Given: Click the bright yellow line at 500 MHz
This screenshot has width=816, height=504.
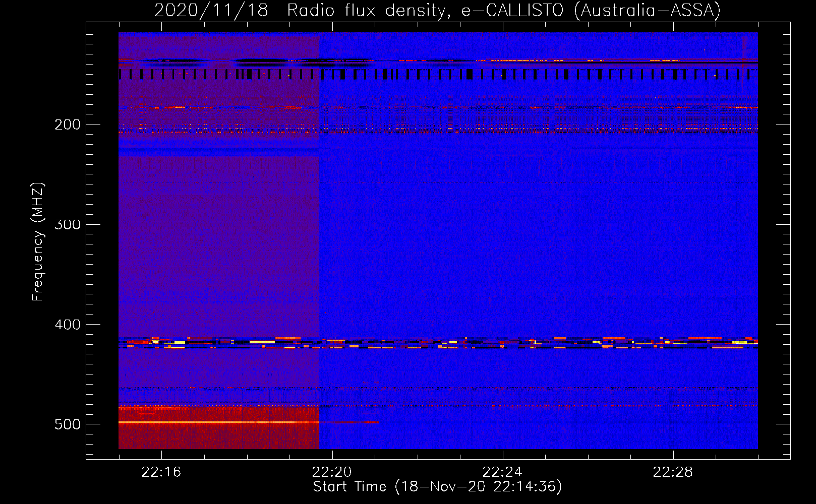Looking at the screenshot, I should click(x=218, y=422).
